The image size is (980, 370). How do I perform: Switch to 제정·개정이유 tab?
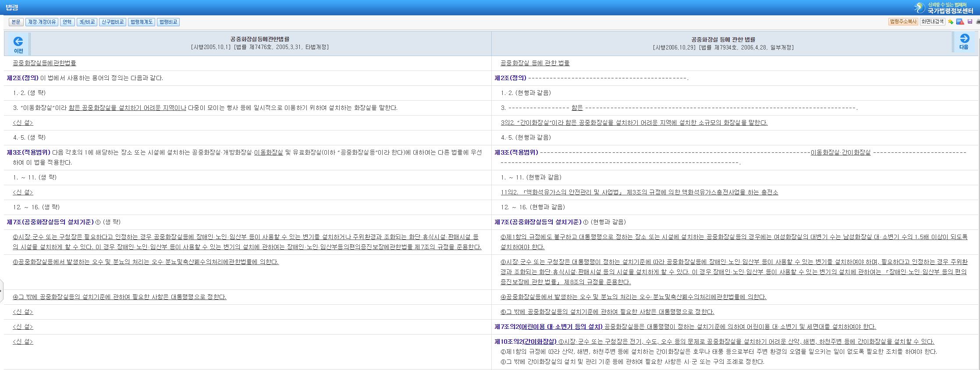42,22
